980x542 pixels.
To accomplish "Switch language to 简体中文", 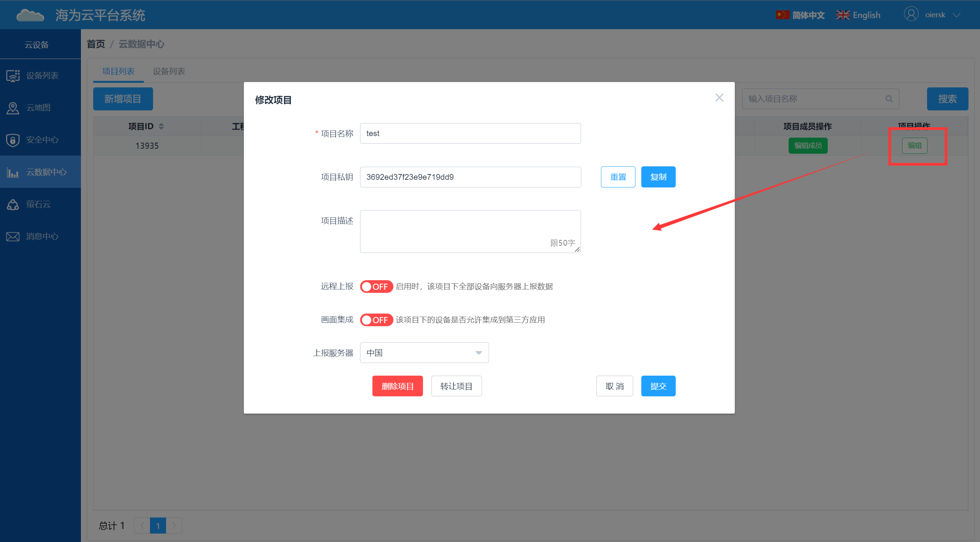I will pyautogui.click(x=808, y=15).
